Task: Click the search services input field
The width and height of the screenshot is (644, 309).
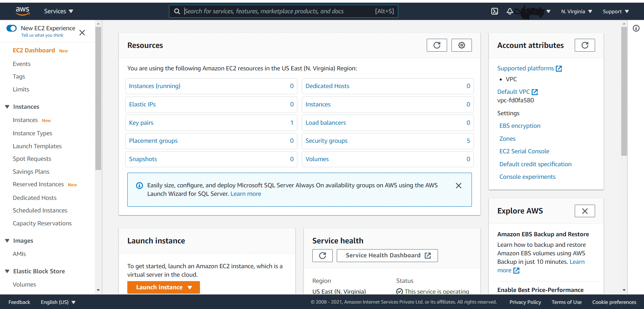Action: click(283, 11)
